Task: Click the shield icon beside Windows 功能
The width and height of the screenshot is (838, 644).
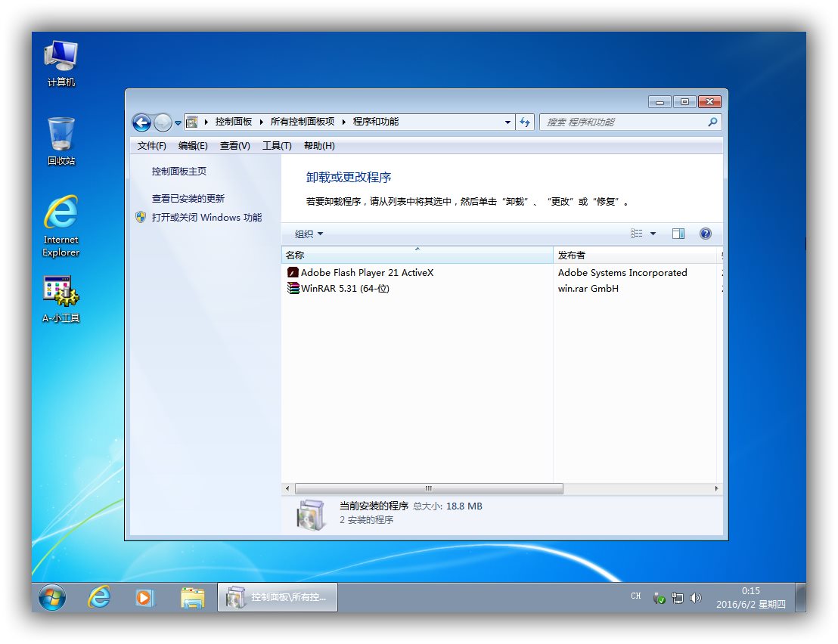Action: point(141,217)
